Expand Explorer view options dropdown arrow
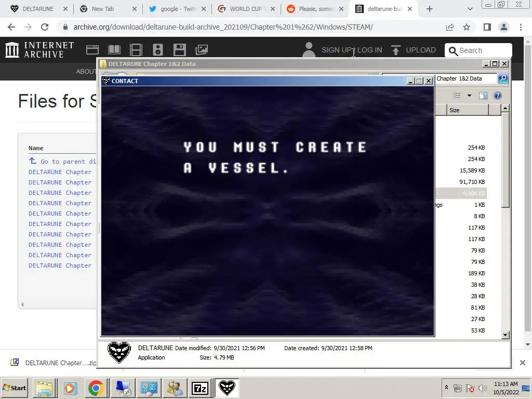 (470, 96)
